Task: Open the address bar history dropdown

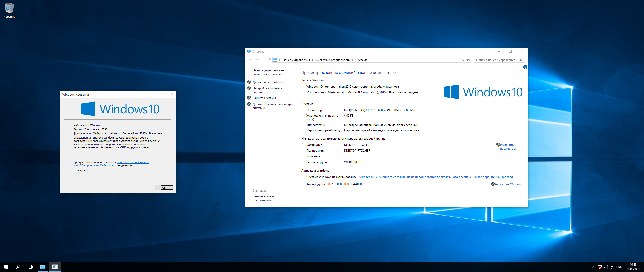Action: [x=463, y=60]
